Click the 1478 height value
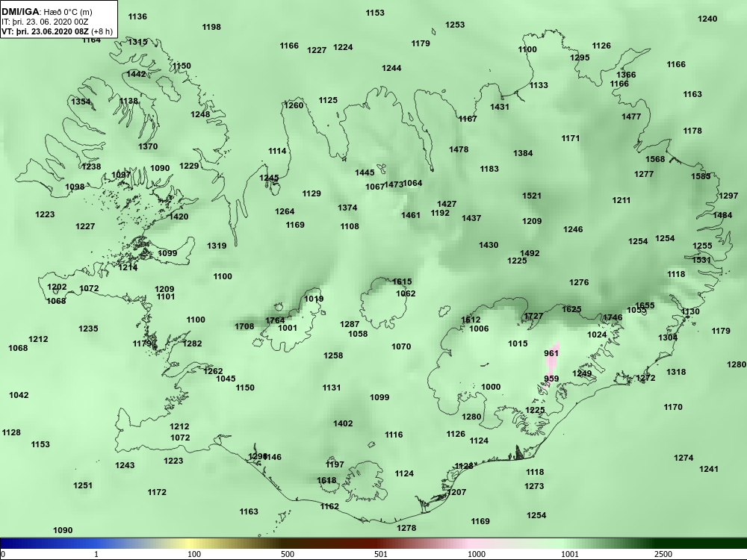Viewport: 747px width, 560px height. click(459, 149)
